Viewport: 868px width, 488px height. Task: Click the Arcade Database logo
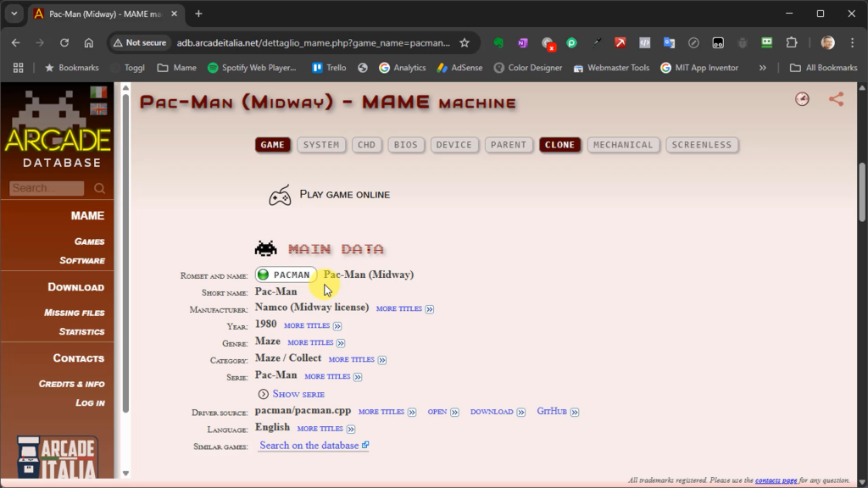click(x=57, y=130)
